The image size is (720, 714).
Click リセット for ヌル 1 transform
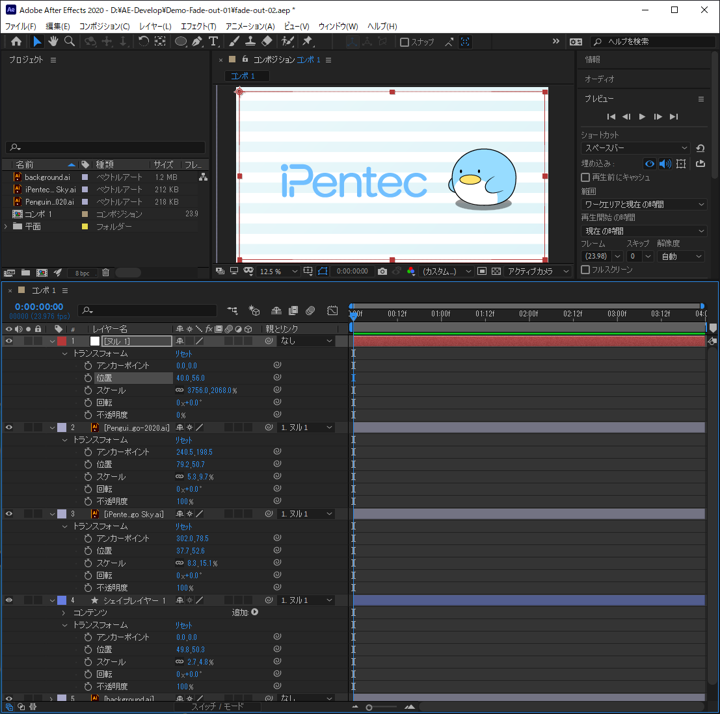(183, 354)
